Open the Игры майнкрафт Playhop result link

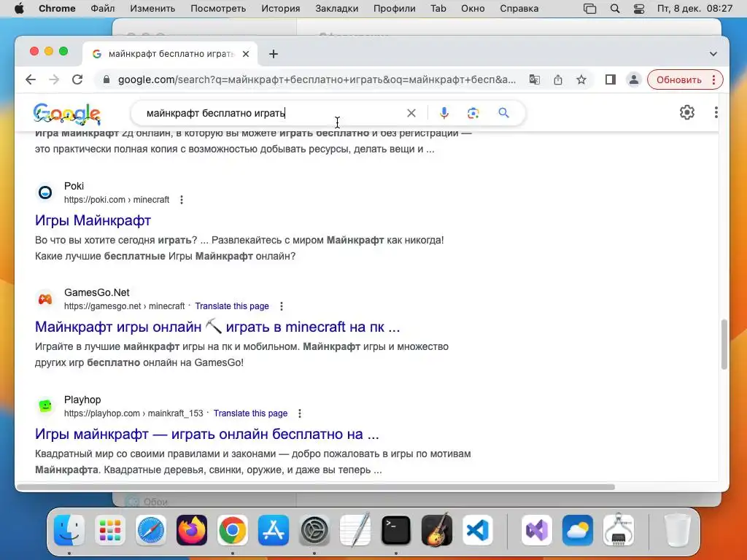tap(206, 435)
